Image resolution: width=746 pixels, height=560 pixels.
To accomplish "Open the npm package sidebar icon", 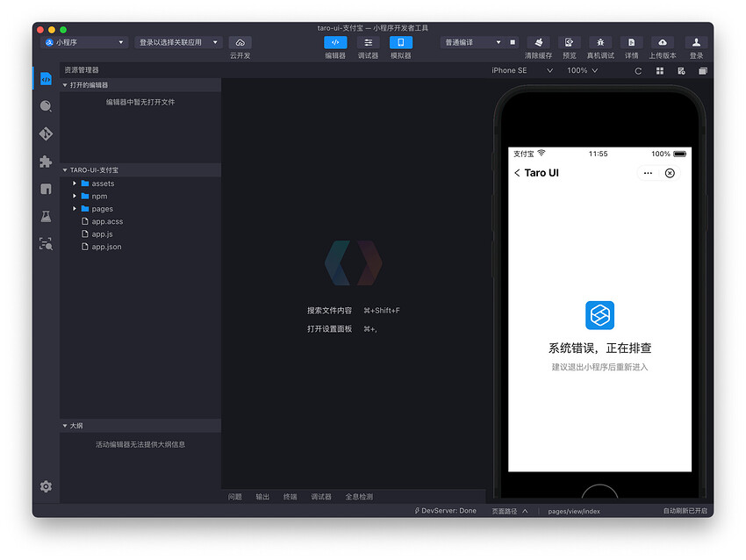I will click(x=47, y=189).
